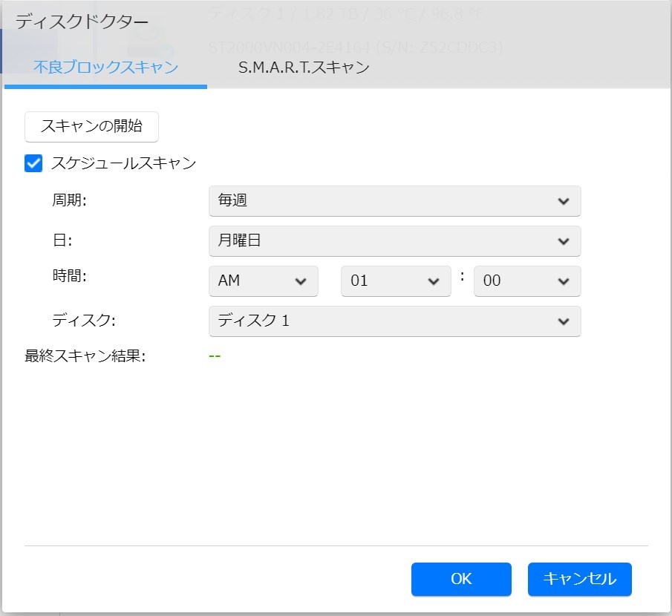Click the 最終スキャン結果 value dashes

[x=215, y=355]
